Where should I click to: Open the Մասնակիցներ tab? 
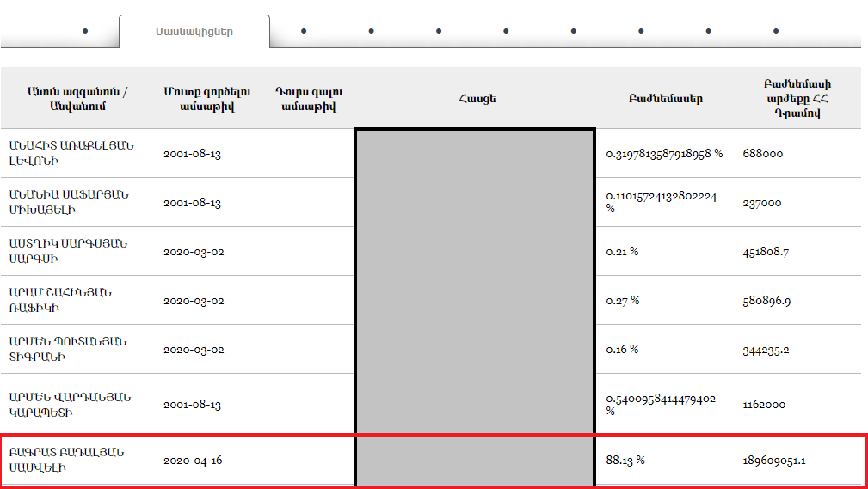pyautogui.click(x=194, y=32)
